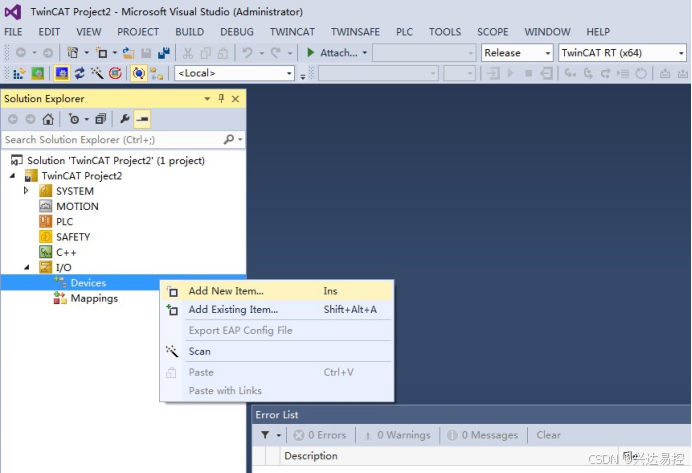This screenshot has height=473, width=692.
Task: Click the Toggle Free Run State icon
Action: pos(115,73)
